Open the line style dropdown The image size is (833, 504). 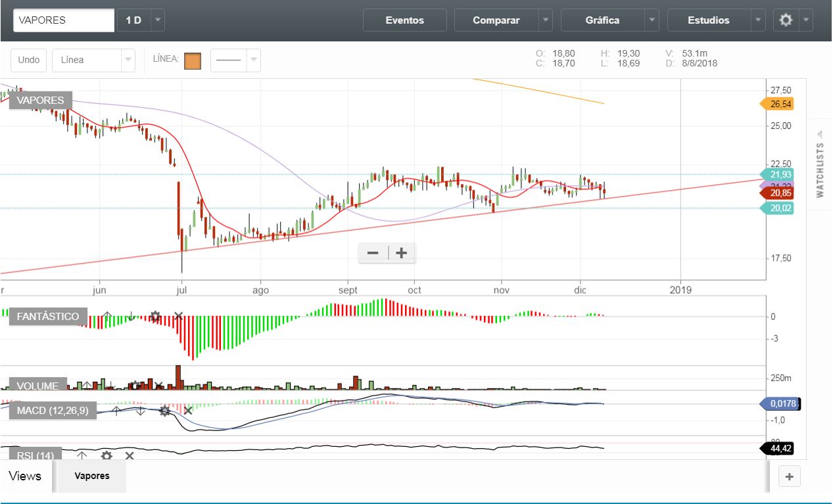pos(254,60)
